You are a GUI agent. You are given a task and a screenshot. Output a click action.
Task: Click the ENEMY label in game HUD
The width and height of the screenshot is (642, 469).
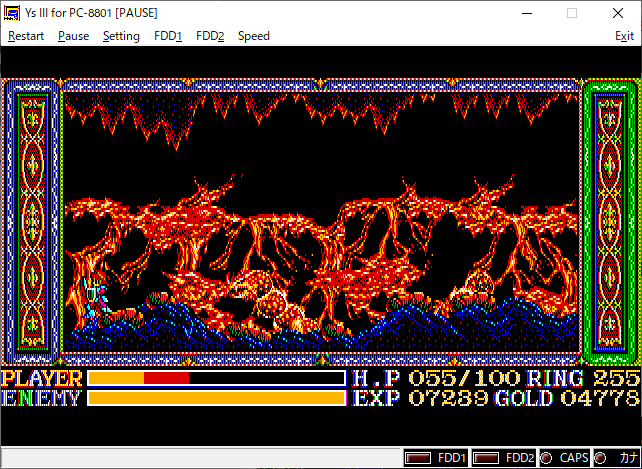pos(41,398)
